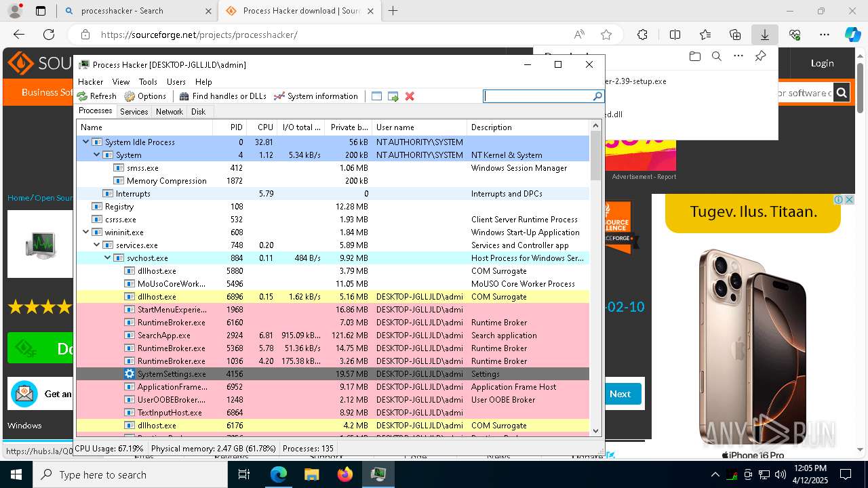Open downloads folder icon in Edge panel
The image size is (868, 488).
tap(694, 56)
